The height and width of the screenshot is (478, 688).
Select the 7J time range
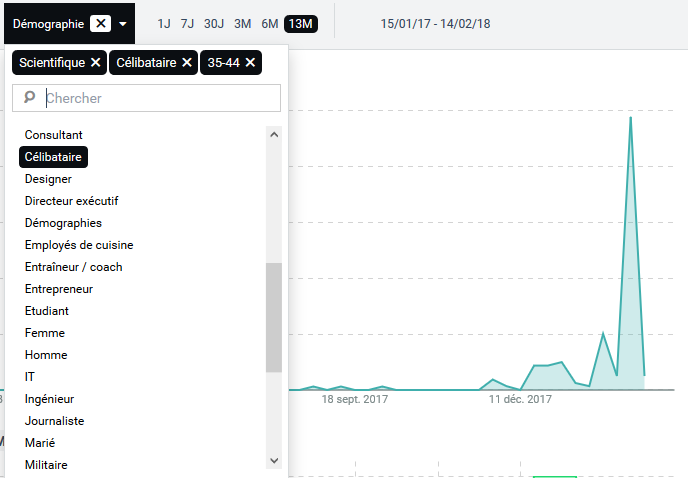pos(187,24)
